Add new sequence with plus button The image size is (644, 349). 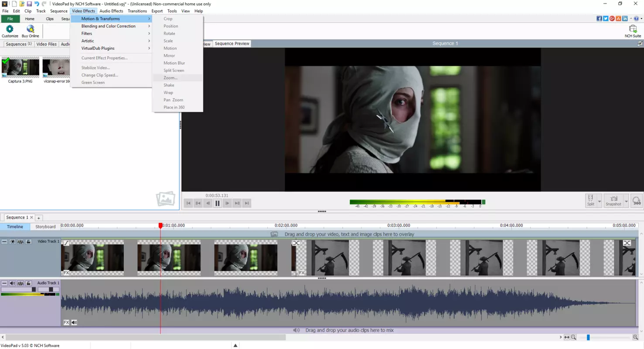(x=38, y=218)
